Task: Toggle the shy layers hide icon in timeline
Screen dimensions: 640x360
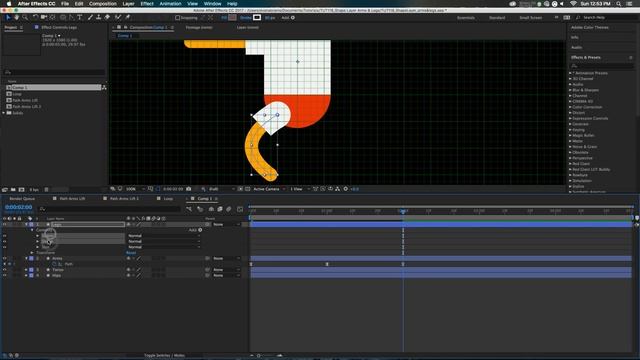Action: click(211, 209)
